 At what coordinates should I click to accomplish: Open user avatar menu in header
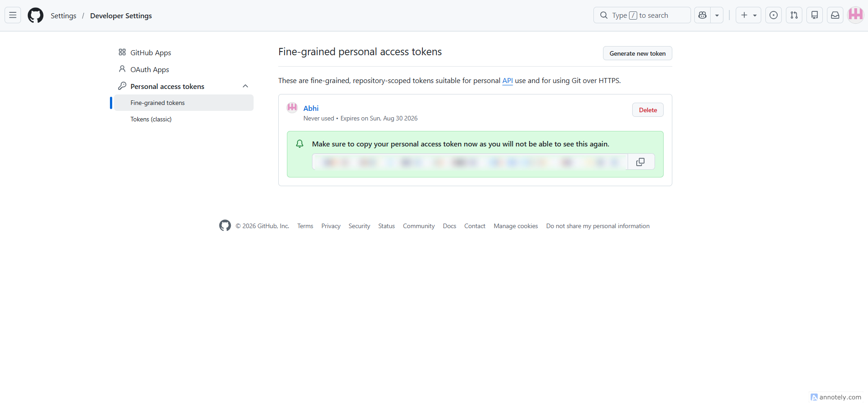click(x=856, y=15)
